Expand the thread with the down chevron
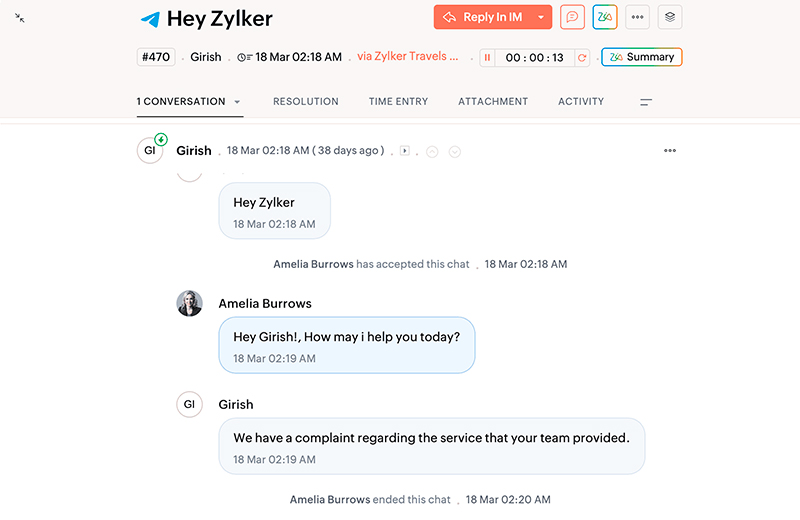Viewport: 800px width, 520px height. 455,152
